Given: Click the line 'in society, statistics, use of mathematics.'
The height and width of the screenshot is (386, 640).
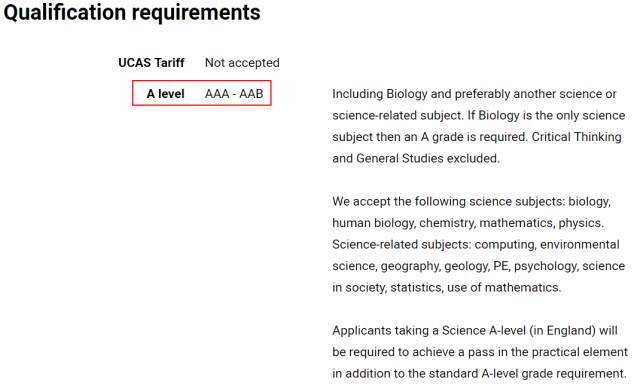Looking at the screenshot, I should click(x=447, y=288).
